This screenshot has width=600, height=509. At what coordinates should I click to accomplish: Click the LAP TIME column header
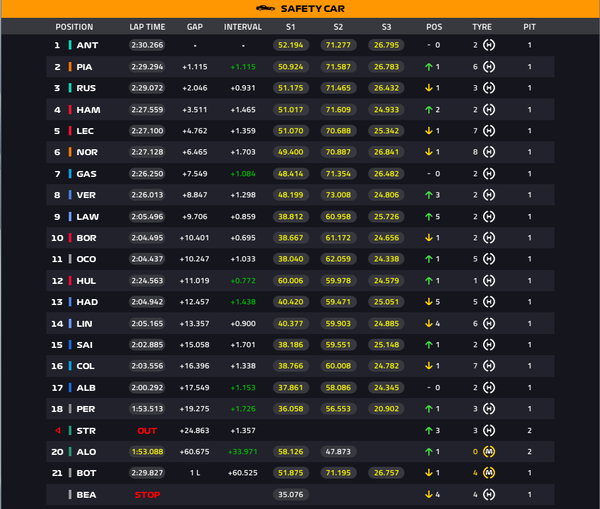point(147,27)
